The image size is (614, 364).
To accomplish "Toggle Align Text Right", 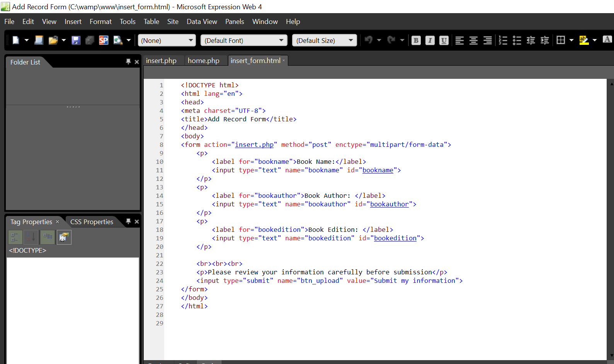I will pyautogui.click(x=488, y=40).
